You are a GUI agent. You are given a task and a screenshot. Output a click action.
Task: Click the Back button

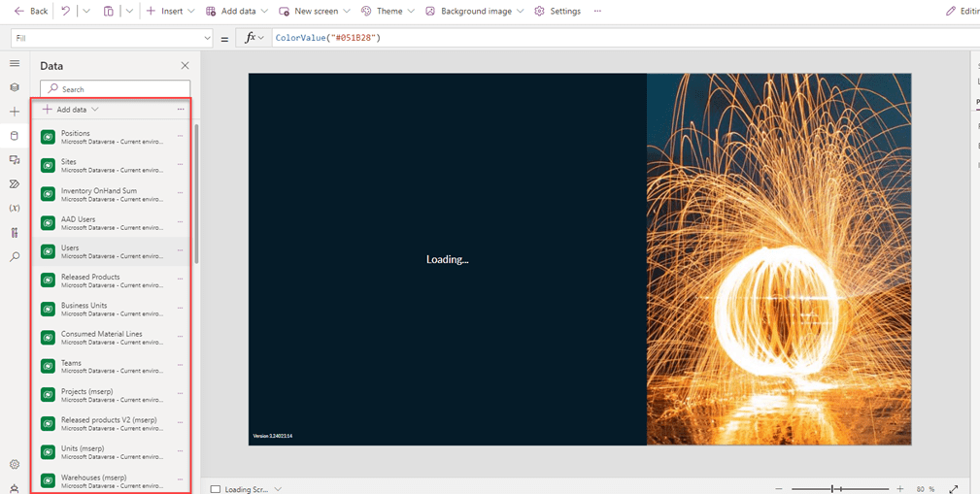click(x=30, y=11)
